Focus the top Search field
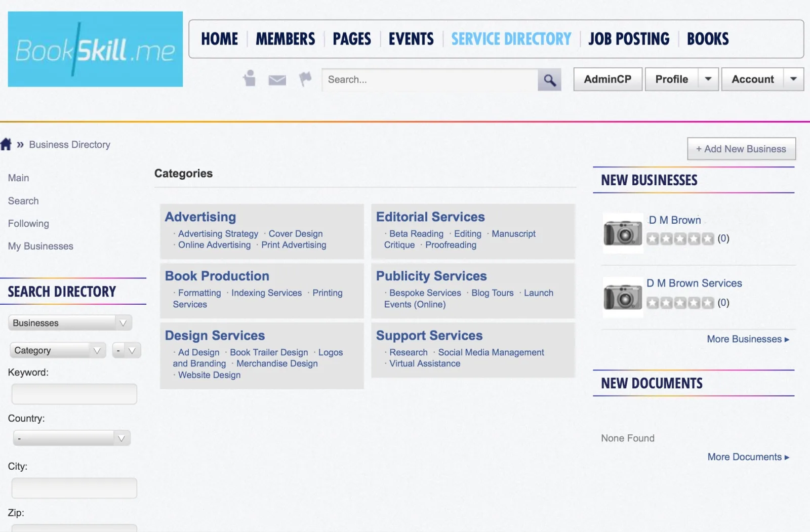The width and height of the screenshot is (810, 532). [x=430, y=80]
